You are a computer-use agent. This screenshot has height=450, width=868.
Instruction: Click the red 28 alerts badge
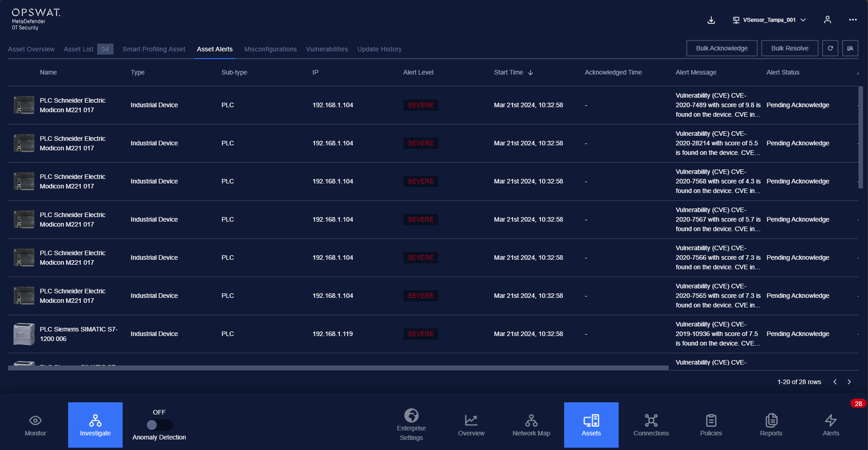click(x=858, y=403)
